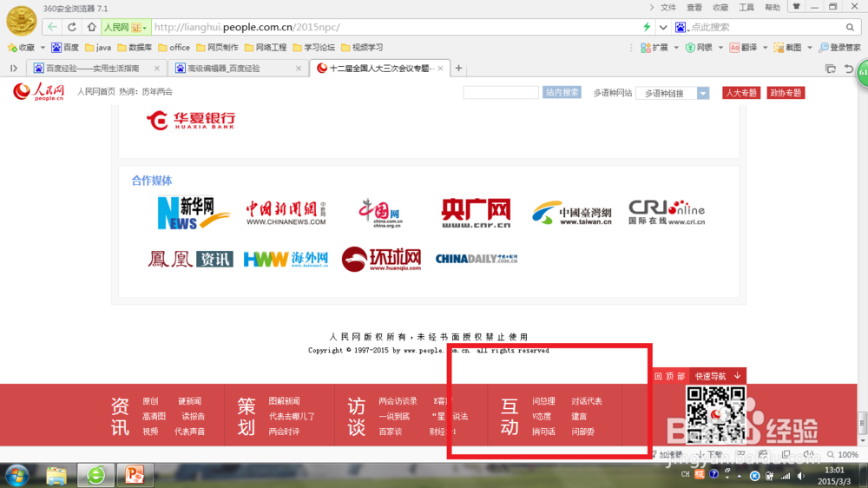Click the browser address bar URL
The image size is (868, 488).
247,27
